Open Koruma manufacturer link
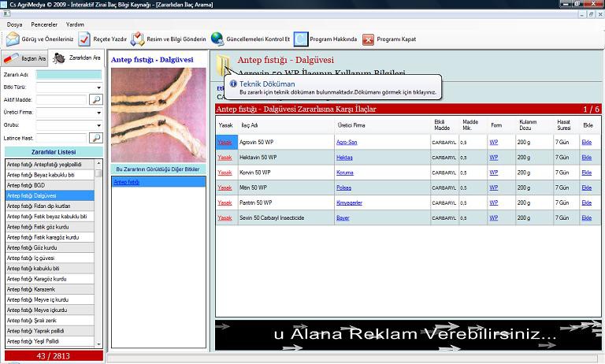This screenshot has height=364, width=605. tap(344, 173)
